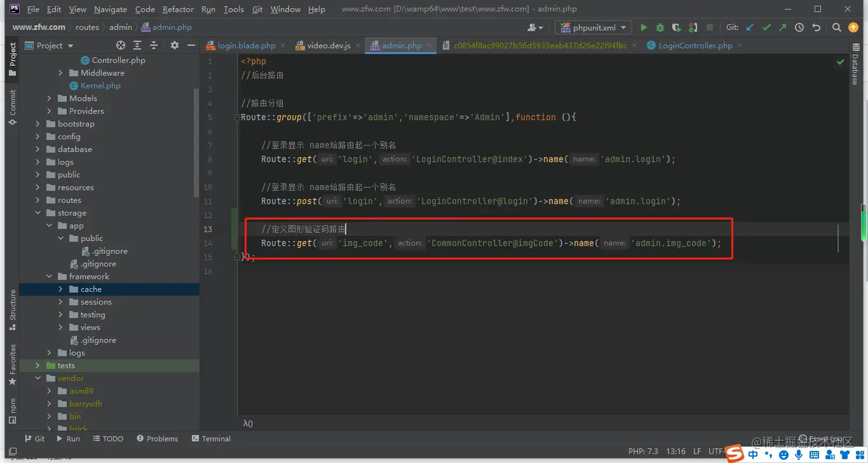The width and height of the screenshot is (868, 463).
Task: Switch to LoginController.php tab
Action: pos(695,46)
